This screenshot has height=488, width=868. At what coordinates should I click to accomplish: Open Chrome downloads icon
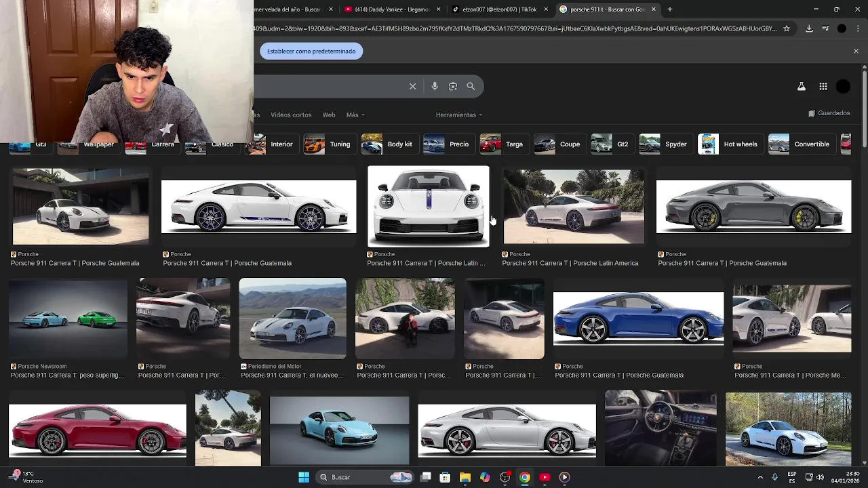[809, 28]
